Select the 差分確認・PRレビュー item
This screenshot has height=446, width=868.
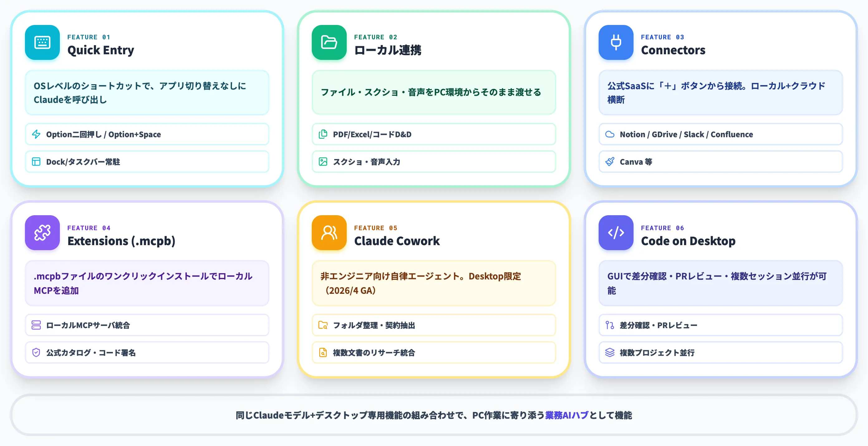(721, 325)
